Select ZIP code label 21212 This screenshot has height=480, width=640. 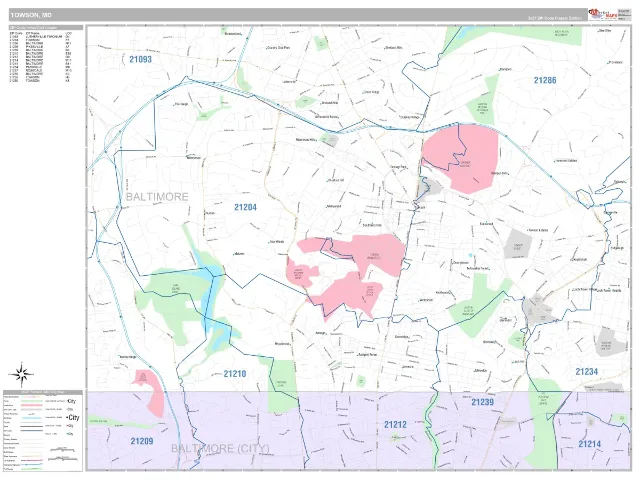tap(395, 425)
